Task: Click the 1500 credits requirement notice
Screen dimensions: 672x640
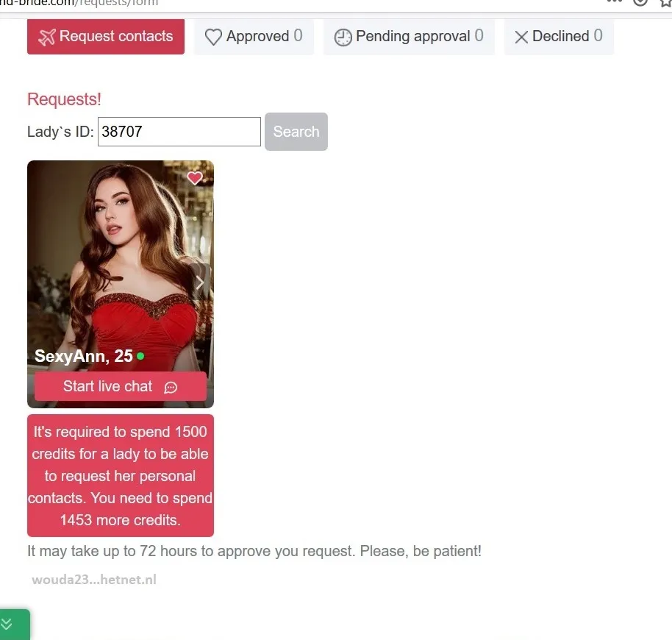Action: point(121,475)
